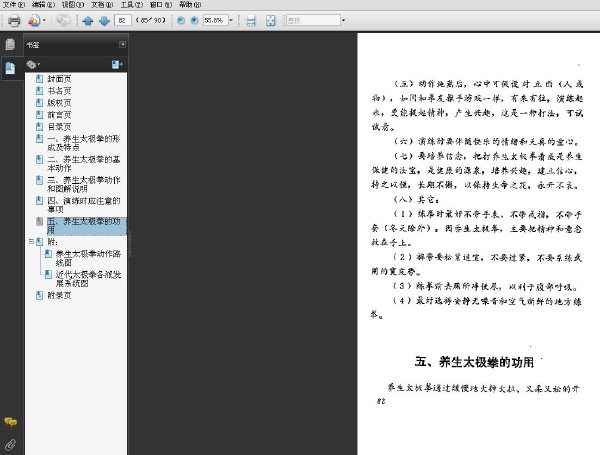Viewport: 600px width, 455px height.
Task: Open the Attachments paperclip panel icon
Action: tap(10, 444)
